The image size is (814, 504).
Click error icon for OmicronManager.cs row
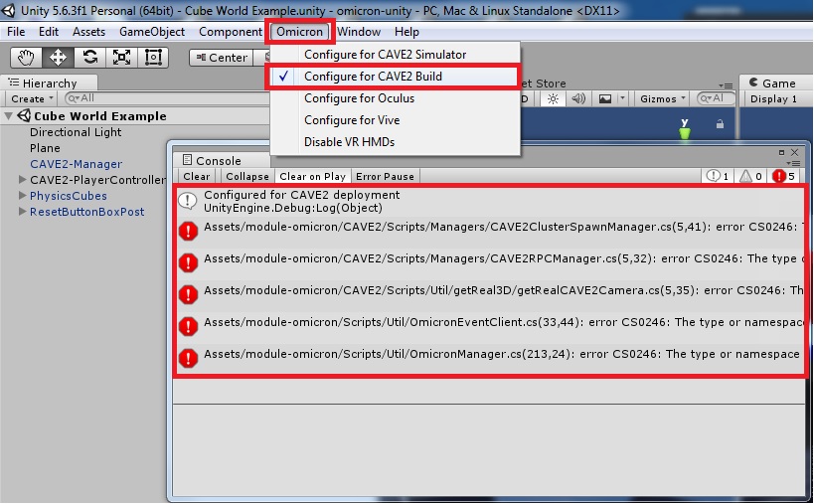[188, 358]
